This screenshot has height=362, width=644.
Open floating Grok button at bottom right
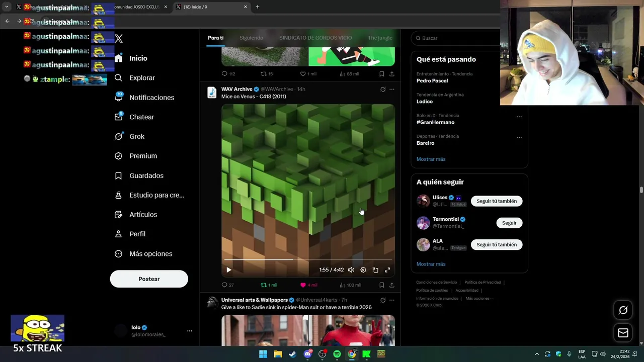[623, 310]
